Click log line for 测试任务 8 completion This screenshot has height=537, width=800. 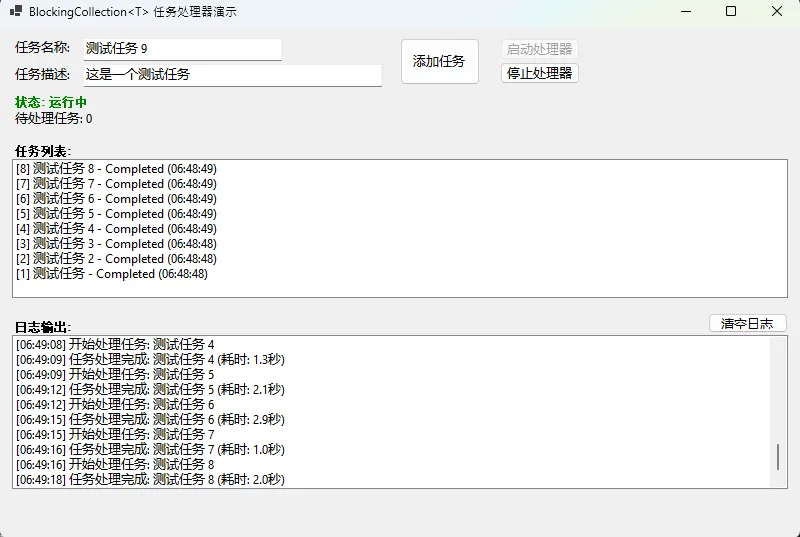tap(150, 480)
